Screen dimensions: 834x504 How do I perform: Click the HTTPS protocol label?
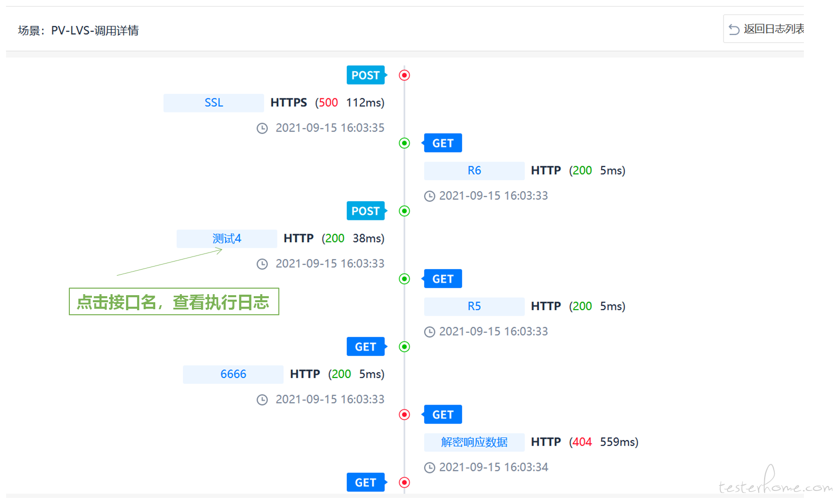(289, 102)
